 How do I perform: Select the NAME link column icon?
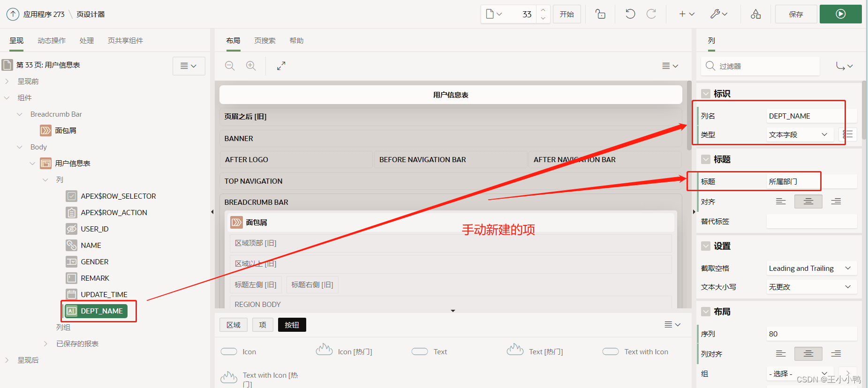(x=71, y=245)
